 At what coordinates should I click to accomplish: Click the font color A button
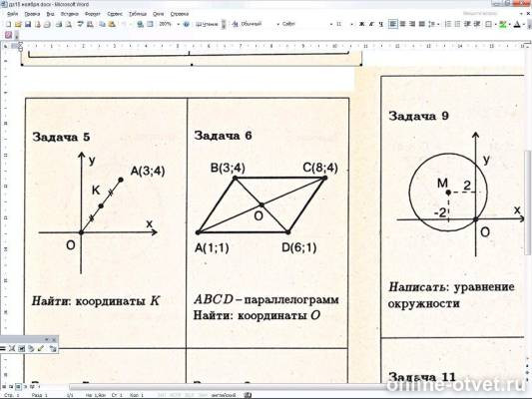click(x=517, y=24)
